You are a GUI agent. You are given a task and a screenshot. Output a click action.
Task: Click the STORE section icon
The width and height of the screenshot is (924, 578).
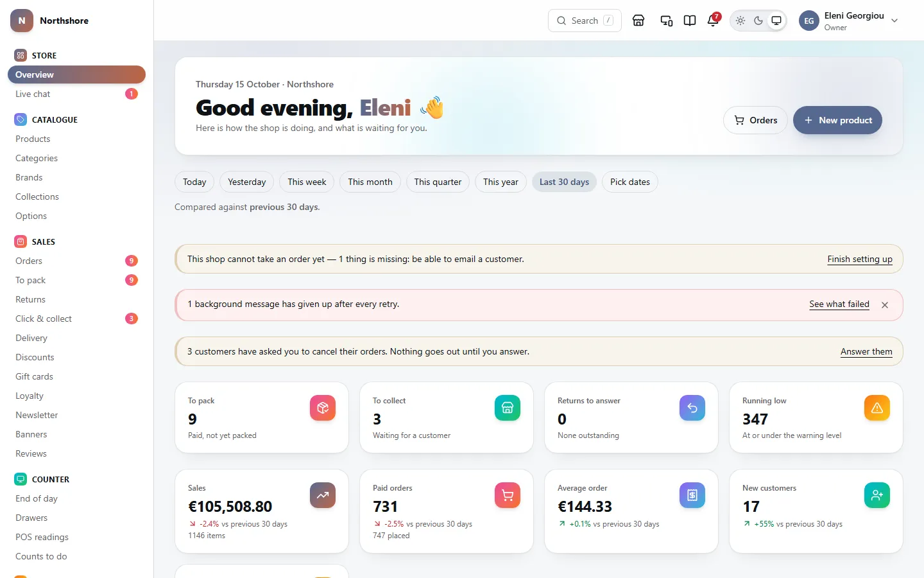[21, 55]
